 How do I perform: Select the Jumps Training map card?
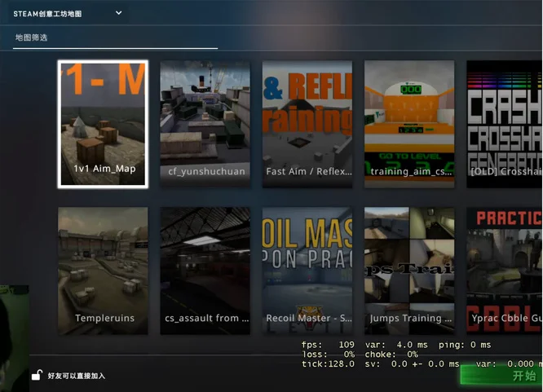[x=409, y=271]
